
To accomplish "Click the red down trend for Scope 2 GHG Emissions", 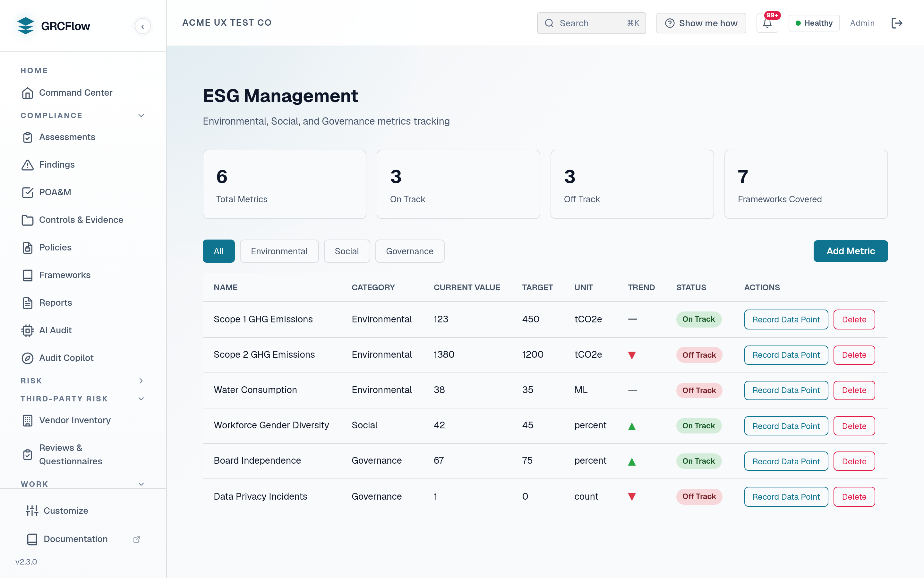I will tap(632, 355).
